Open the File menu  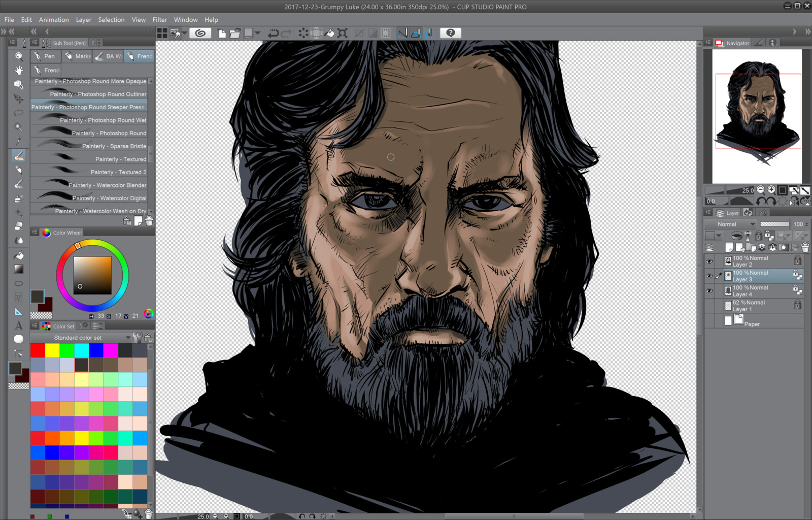pos(9,20)
